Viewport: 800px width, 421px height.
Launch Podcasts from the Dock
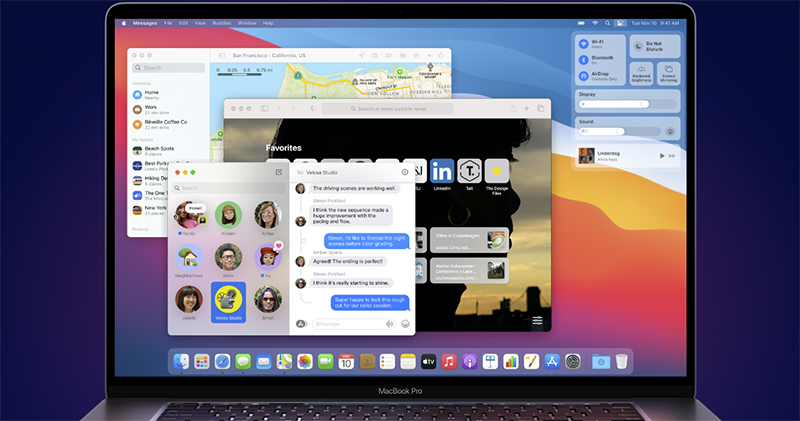pyautogui.click(x=471, y=361)
